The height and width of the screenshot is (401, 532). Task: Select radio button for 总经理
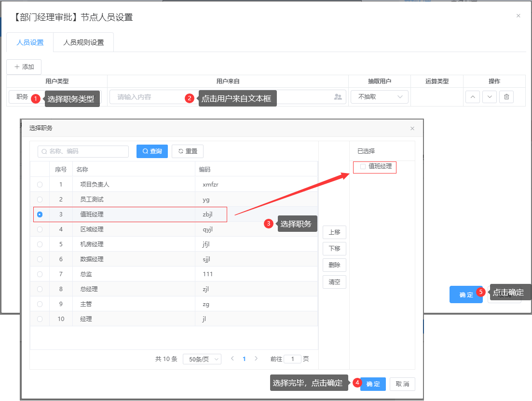40,289
